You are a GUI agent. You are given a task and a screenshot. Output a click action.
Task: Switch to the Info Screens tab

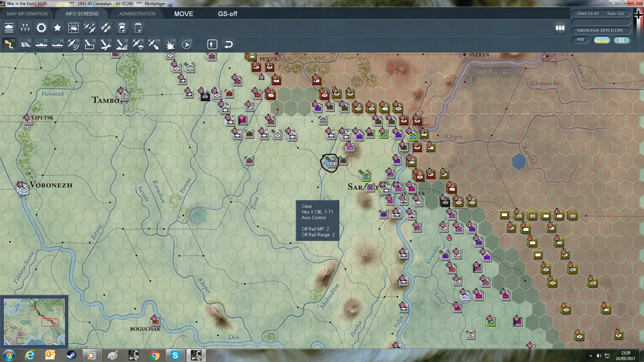coord(82,14)
